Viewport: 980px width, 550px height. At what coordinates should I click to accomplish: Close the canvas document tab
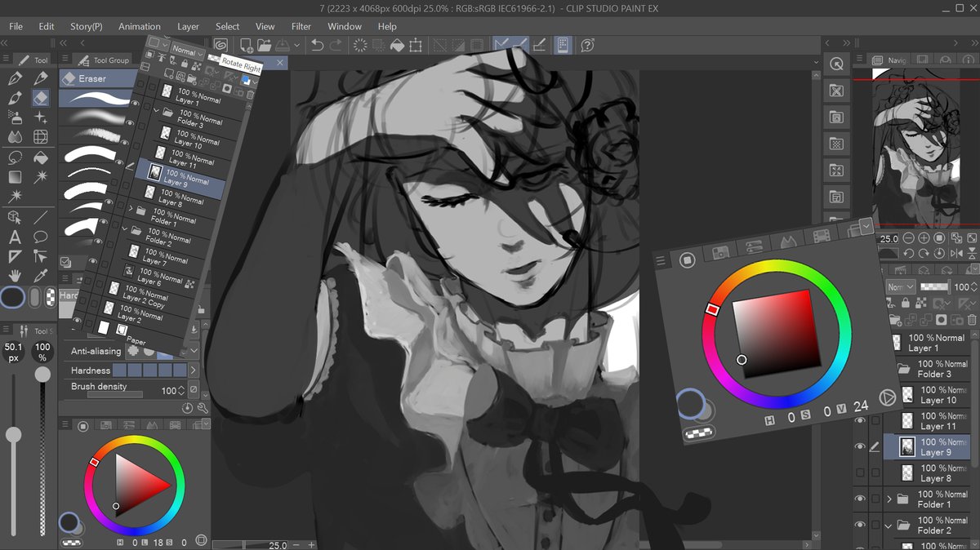[280, 62]
